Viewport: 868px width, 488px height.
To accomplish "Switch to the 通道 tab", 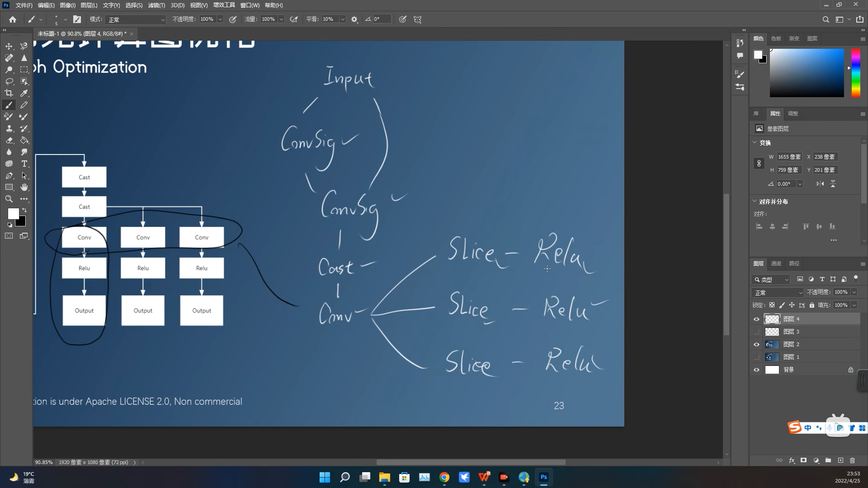I will (x=776, y=263).
